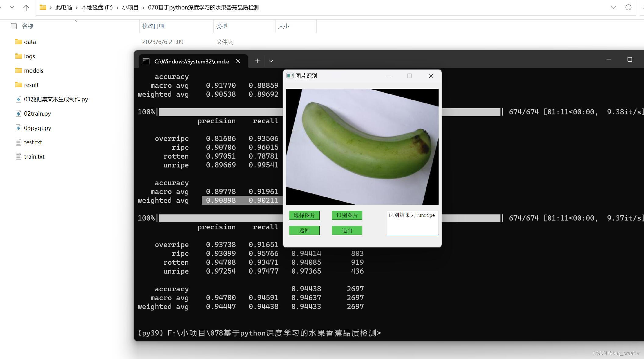Image resolution: width=644 pixels, height=359 pixels.
Task: Open the models folder
Action: click(x=34, y=70)
